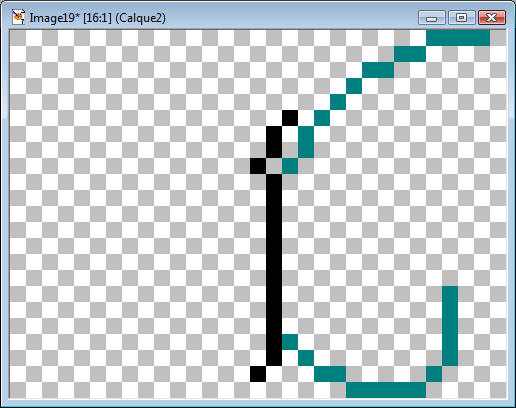Click the teal horizontal bar in top-right corner
Viewport: 516px width, 408px height.
(458, 38)
